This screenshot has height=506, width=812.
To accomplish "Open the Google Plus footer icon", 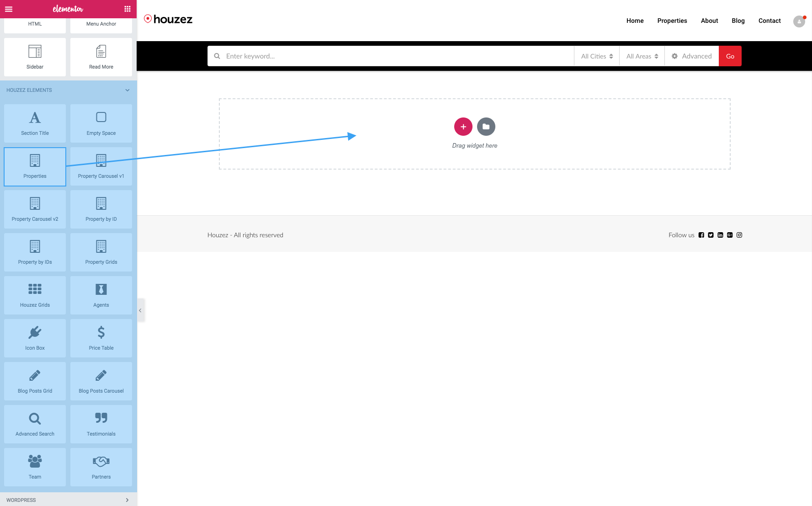I will pyautogui.click(x=730, y=235).
